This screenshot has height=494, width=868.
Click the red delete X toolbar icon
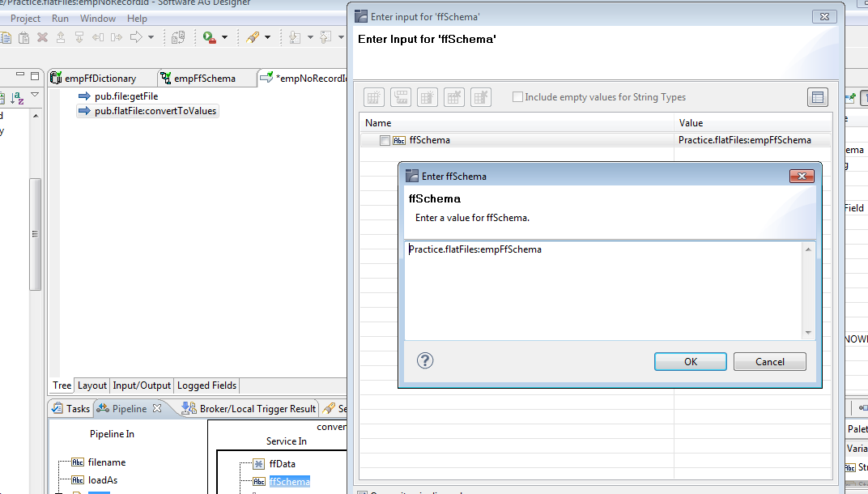[42, 37]
